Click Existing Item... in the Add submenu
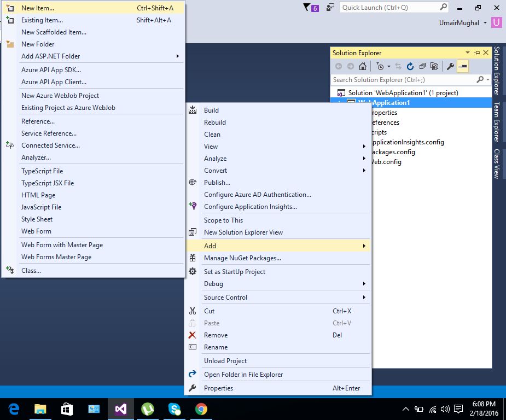Viewport: 506px width, 420px height. (x=93, y=20)
